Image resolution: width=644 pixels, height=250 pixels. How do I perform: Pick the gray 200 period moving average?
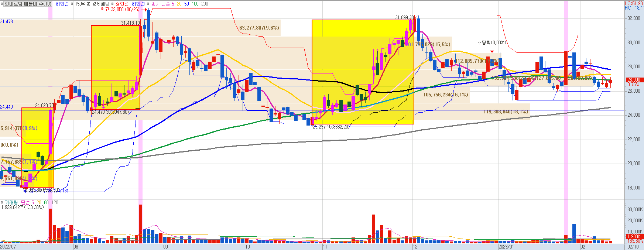(205, 4)
